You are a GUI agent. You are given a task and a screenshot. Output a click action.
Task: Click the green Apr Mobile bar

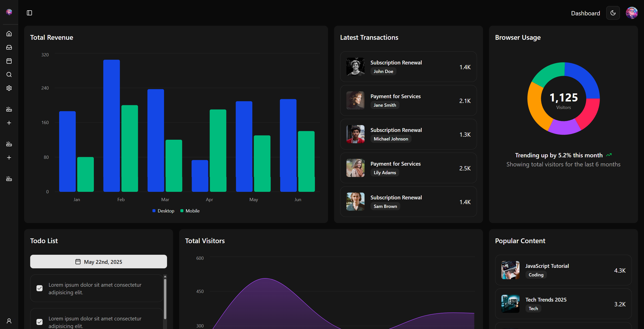pyautogui.click(x=218, y=151)
